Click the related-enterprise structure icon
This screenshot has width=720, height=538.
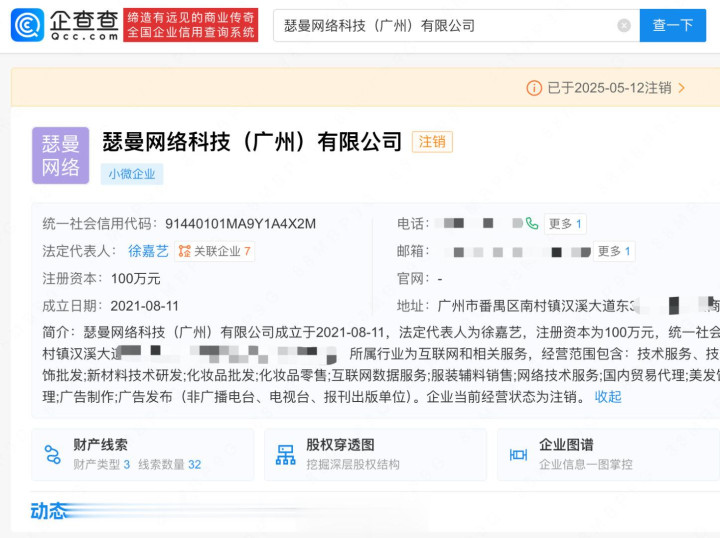tap(184, 251)
